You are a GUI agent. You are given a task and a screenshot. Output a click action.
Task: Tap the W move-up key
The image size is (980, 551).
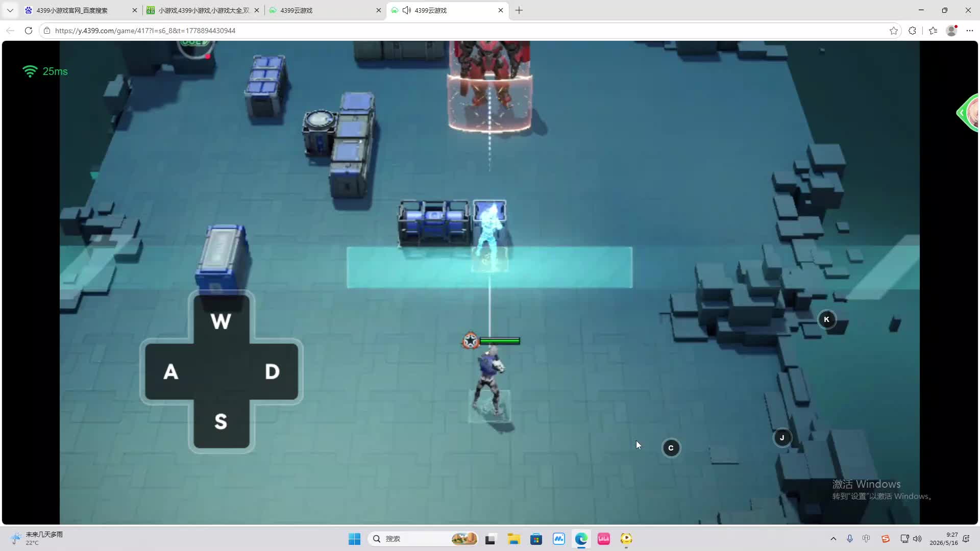coord(221,321)
